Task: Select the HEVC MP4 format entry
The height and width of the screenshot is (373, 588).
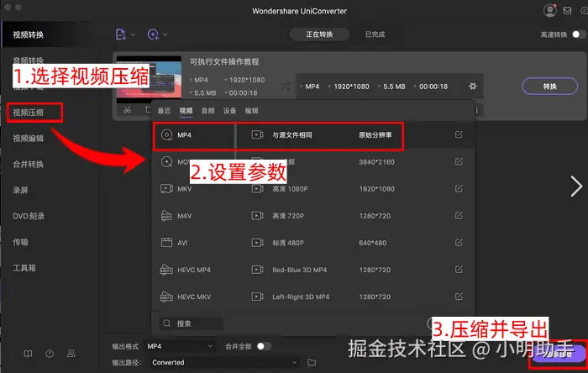Action: tap(194, 270)
